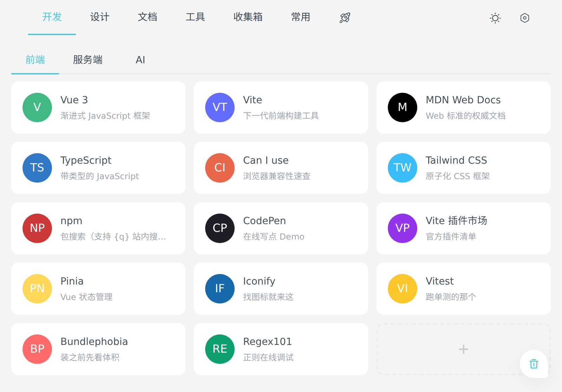This screenshot has height=392, width=562.
Task: Click the Vue 3 green avatar
Action: point(37,107)
